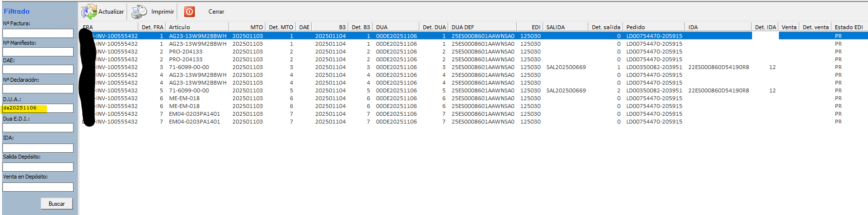Click the IDA filter input field
The image size is (868, 215).
pos(38,148)
